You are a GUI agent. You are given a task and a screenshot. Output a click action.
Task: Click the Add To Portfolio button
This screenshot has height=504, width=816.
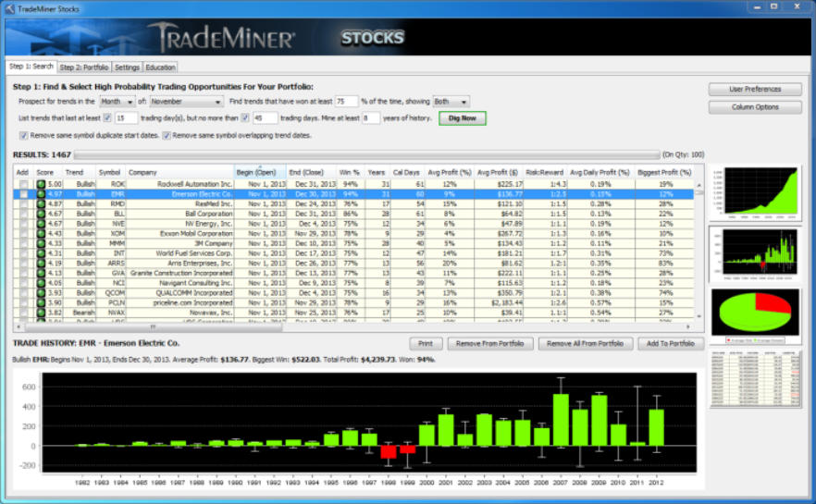[x=670, y=343]
